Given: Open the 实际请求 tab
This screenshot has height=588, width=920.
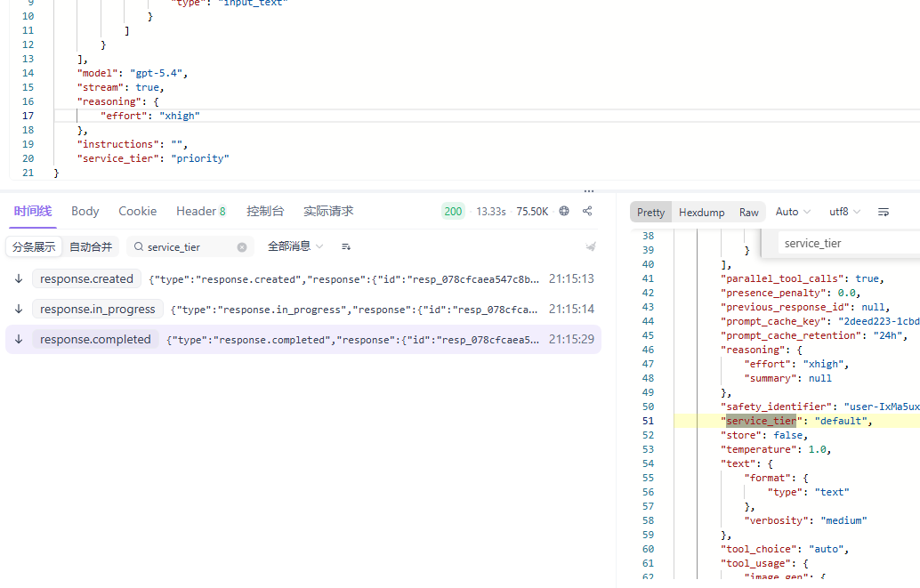Looking at the screenshot, I should [328, 211].
